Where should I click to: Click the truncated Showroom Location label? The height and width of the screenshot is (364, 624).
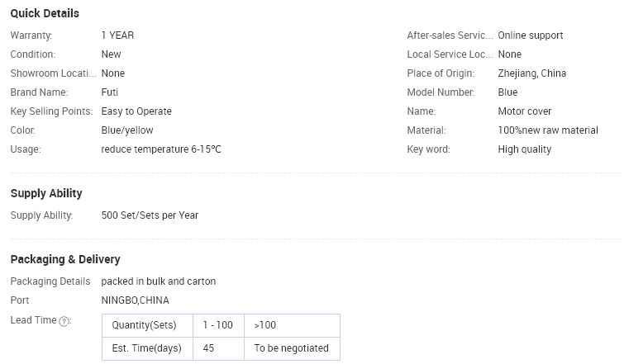click(x=54, y=73)
